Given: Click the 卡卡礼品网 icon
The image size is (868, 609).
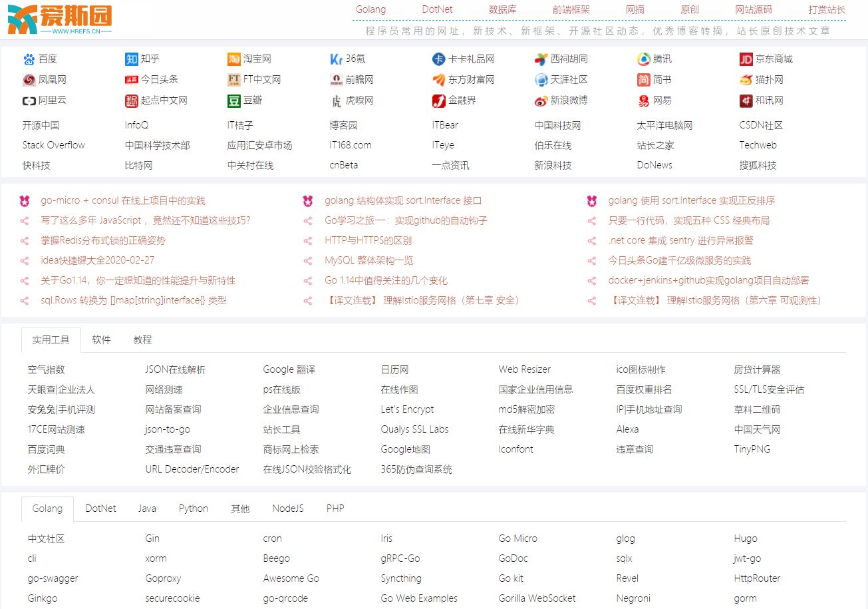Looking at the screenshot, I should pos(438,59).
